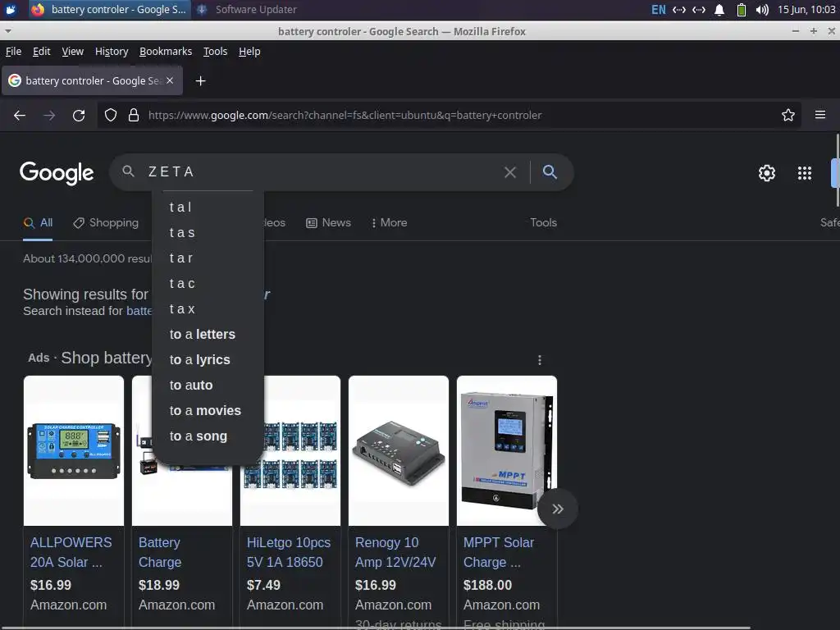This screenshot has height=630, width=840.
Task: Open the notification bell in system tray
Action: pyautogui.click(x=719, y=10)
